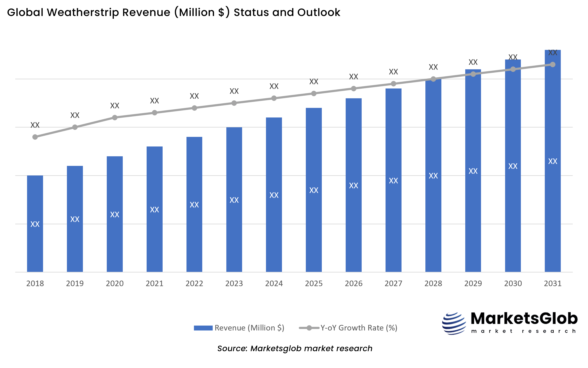Click the 2029 growth rate line marker
Screen dimensions: 588x368
[x=473, y=74]
